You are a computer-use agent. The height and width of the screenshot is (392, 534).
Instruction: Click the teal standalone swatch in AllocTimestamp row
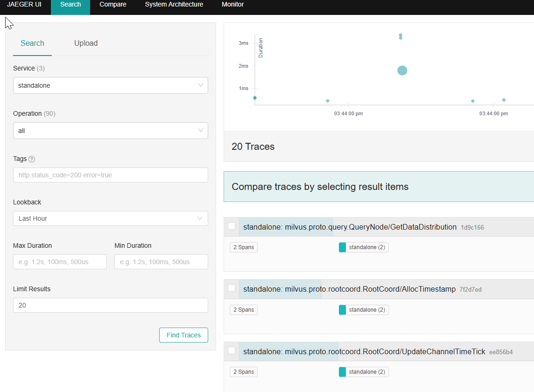(x=342, y=310)
